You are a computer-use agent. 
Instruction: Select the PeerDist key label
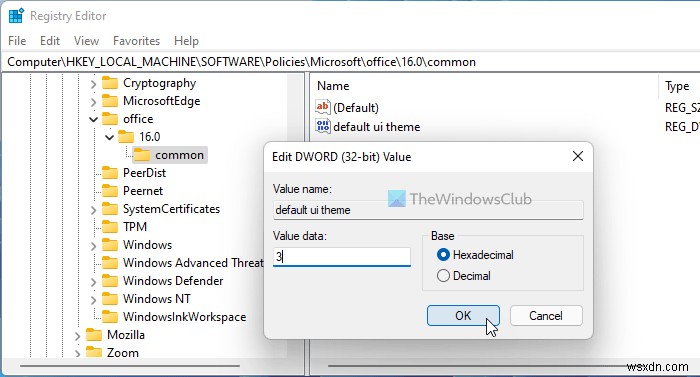point(144,173)
